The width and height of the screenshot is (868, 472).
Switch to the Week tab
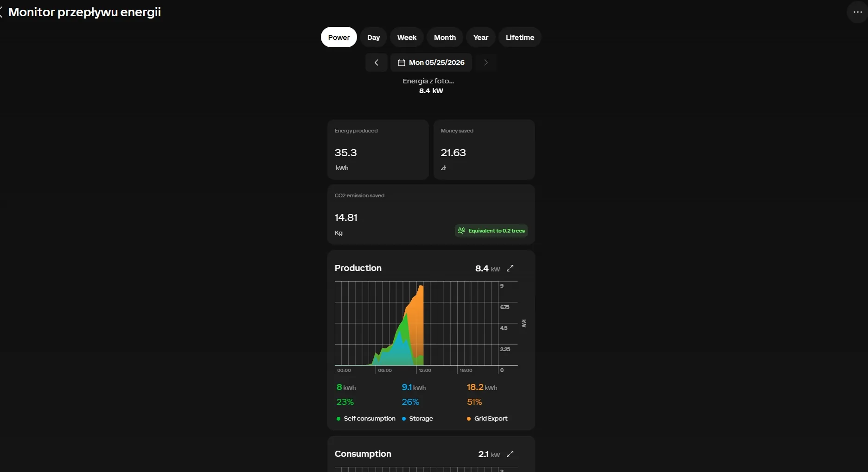pyautogui.click(x=407, y=37)
